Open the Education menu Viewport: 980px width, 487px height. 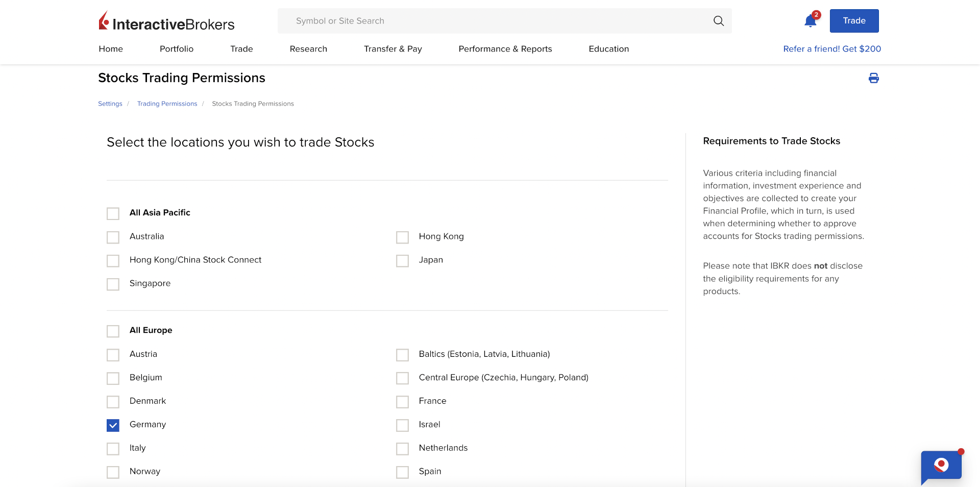point(608,49)
